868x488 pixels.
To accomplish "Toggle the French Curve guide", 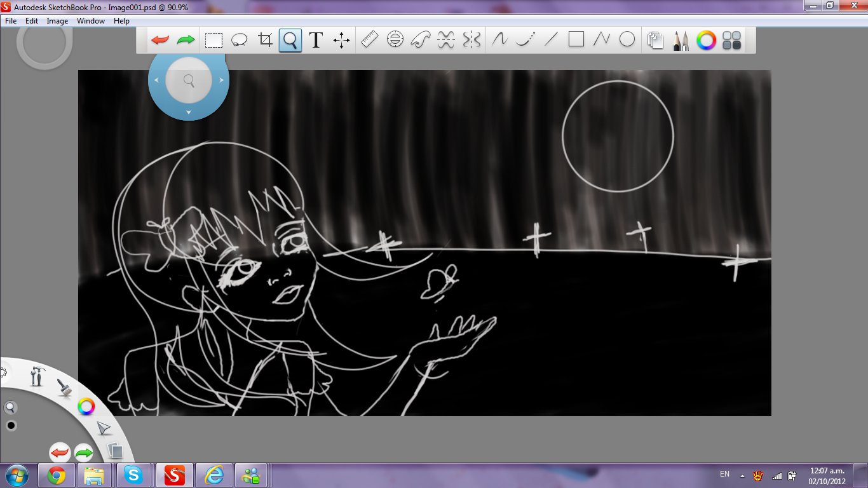I will coord(421,40).
